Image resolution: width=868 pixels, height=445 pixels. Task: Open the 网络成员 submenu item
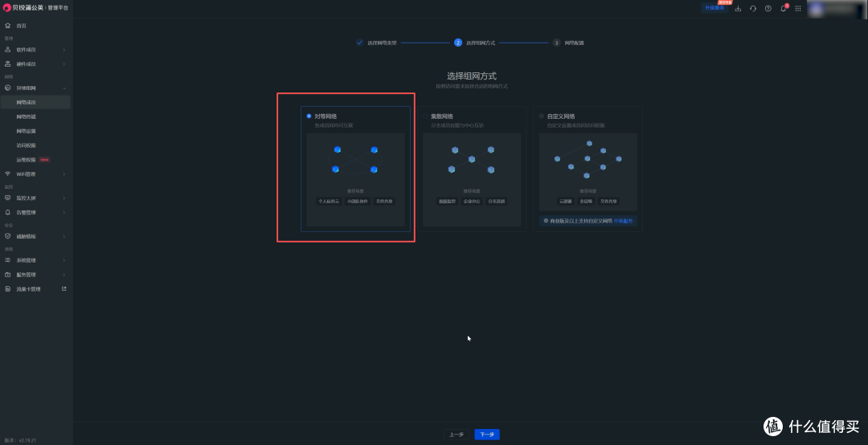35,102
